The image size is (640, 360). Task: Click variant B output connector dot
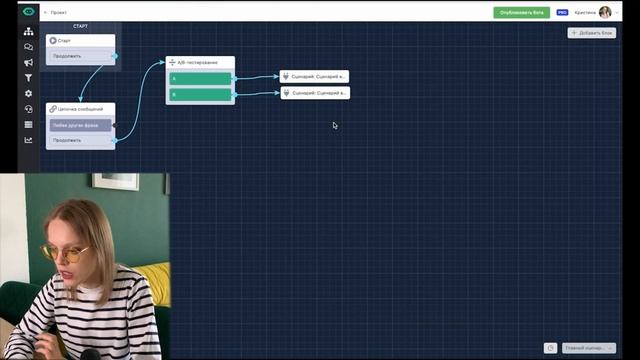pos(235,95)
